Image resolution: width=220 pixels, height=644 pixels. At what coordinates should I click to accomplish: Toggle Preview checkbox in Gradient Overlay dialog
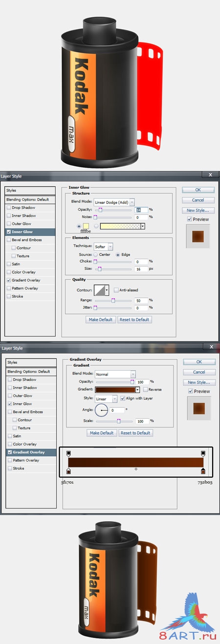point(190,391)
